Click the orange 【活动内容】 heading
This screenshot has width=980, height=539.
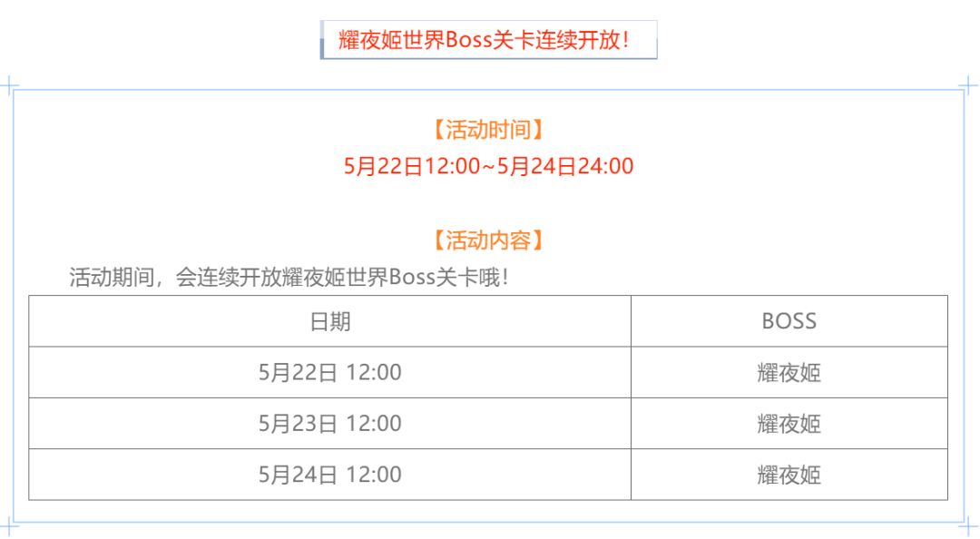[x=488, y=240]
